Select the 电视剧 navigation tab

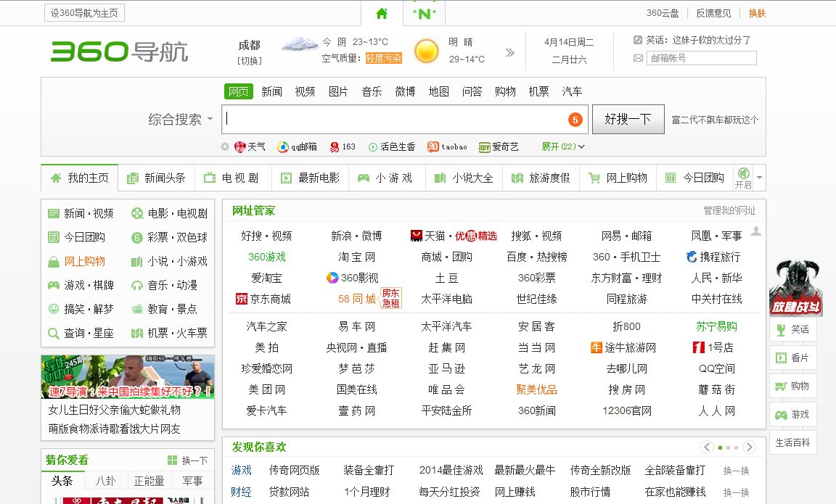coord(232,177)
